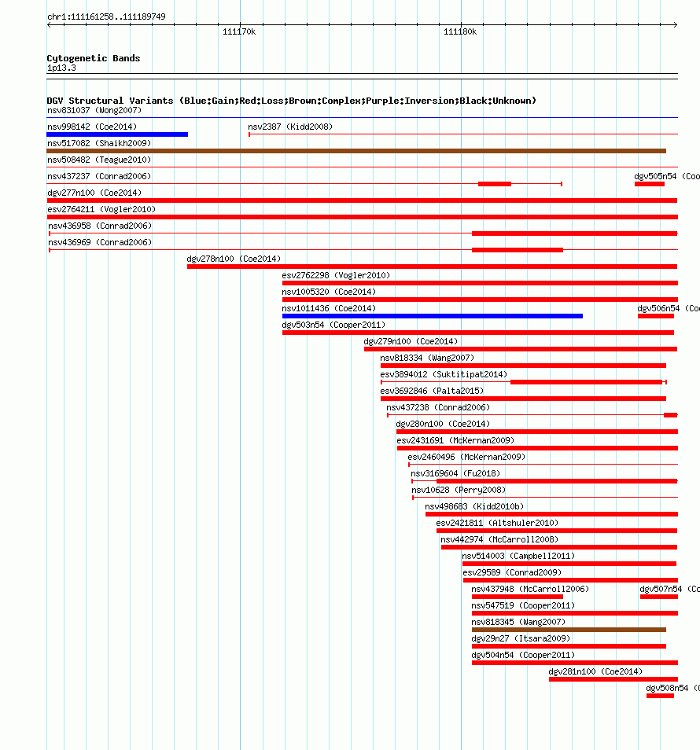Viewport: 700px width, 750px height.
Task: Click nsv818334 (Wang2007) label
Action: click(427, 358)
